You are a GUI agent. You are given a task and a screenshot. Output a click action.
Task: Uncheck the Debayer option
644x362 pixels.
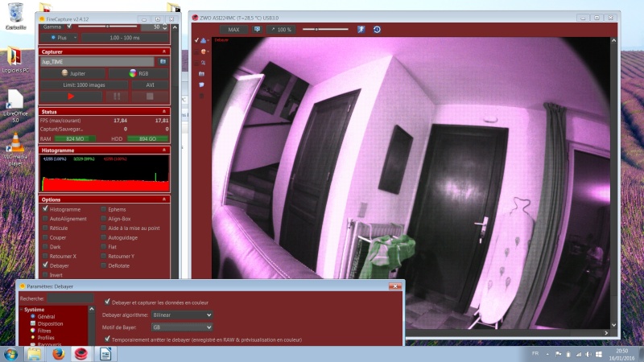[x=45, y=265]
